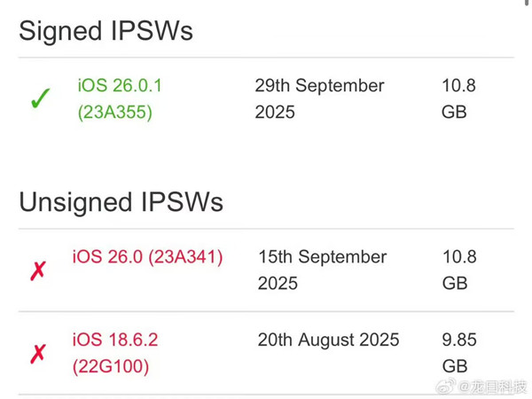Click build number (23A355)

point(114,113)
